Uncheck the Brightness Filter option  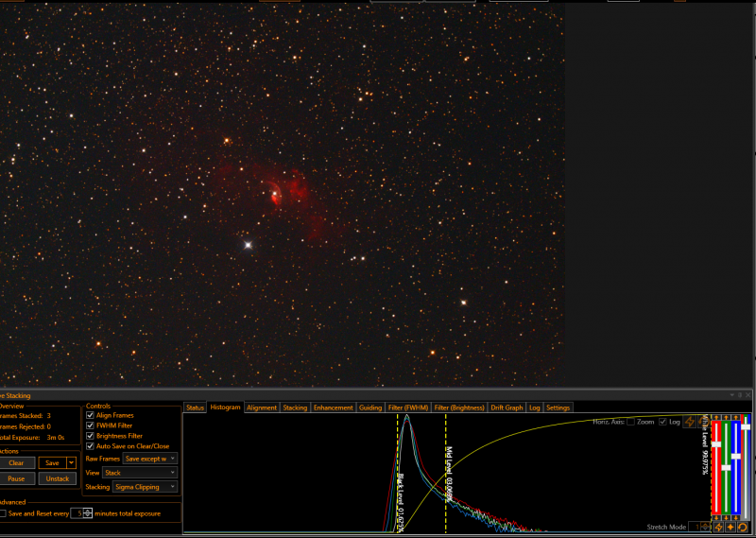(90, 436)
